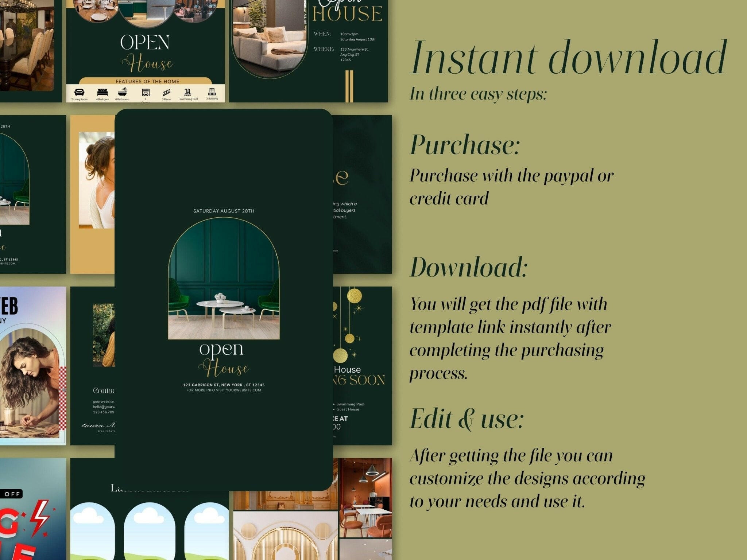747x560 pixels.
Task: Click the woman portrait photo thumbnail
Action: 97,176
